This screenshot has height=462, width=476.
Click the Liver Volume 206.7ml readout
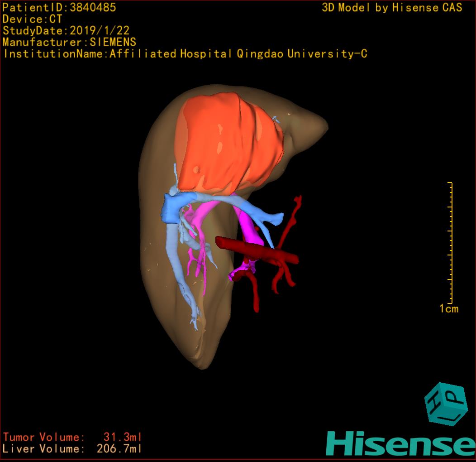tap(72, 449)
